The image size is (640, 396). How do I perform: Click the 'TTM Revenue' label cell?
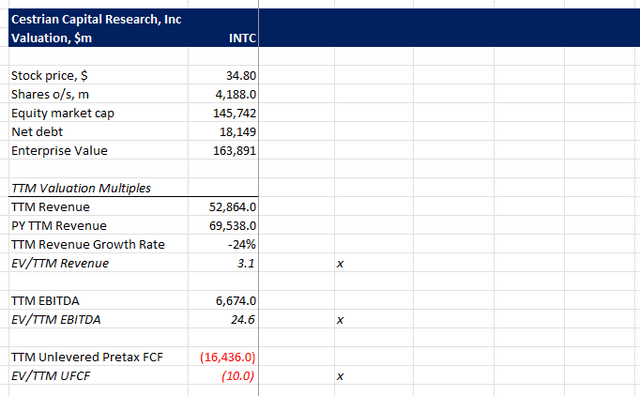tap(51, 207)
